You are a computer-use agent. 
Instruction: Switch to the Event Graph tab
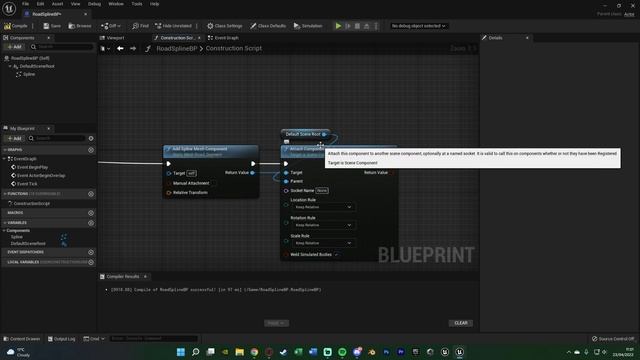click(223, 38)
